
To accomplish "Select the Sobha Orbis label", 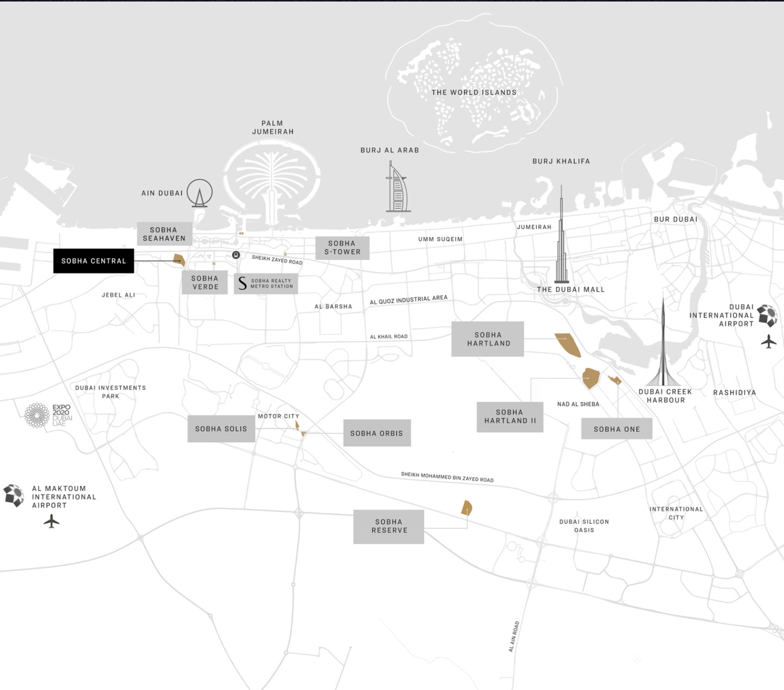I will click(377, 433).
